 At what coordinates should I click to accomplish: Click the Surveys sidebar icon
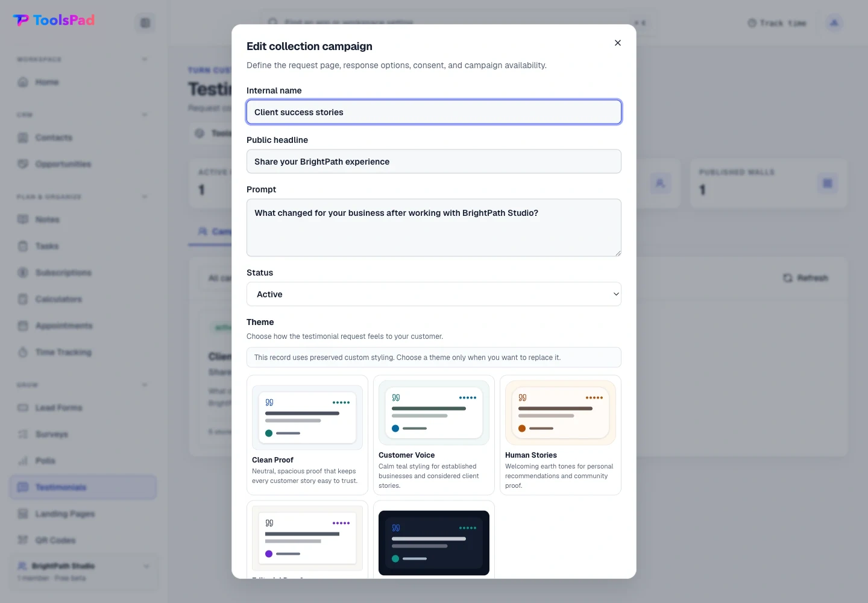point(23,434)
